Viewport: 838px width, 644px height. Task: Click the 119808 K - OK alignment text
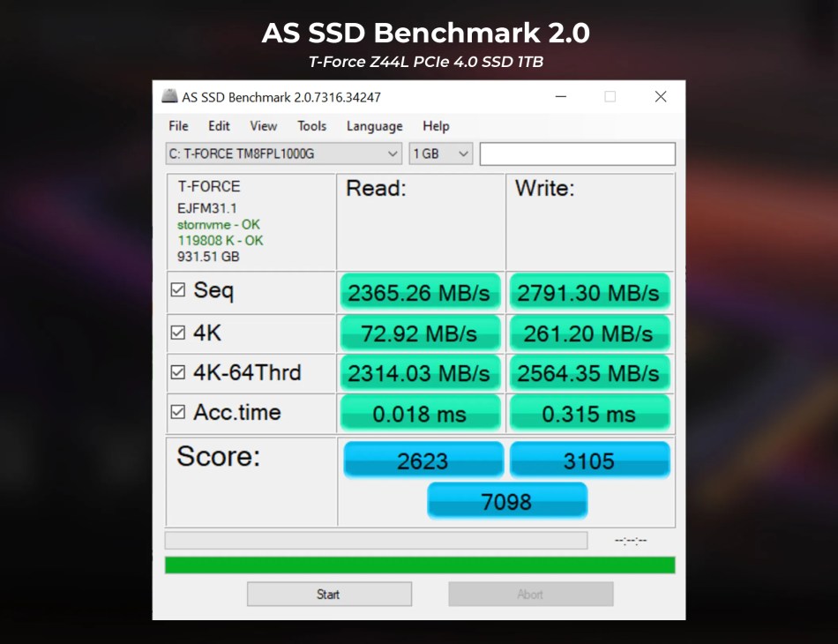221,241
